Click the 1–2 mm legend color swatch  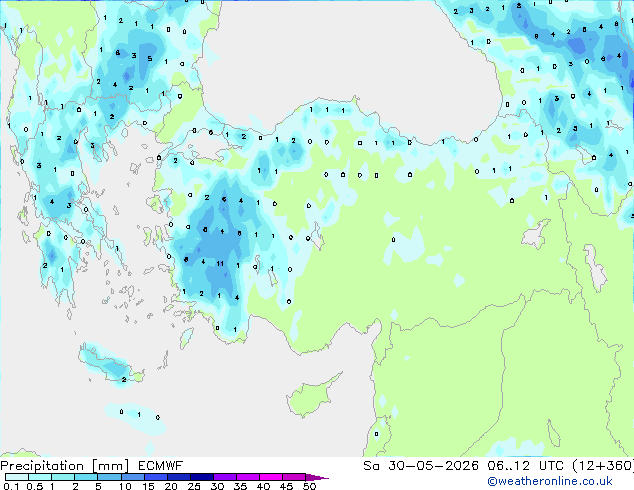(x=63, y=477)
